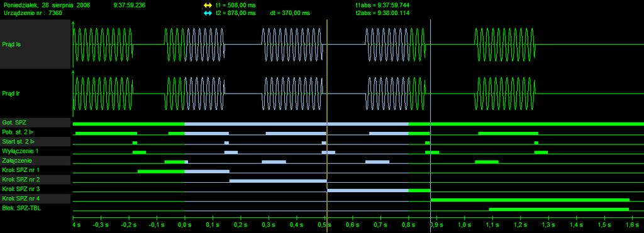Select the Załączenie signal label

(17, 160)
